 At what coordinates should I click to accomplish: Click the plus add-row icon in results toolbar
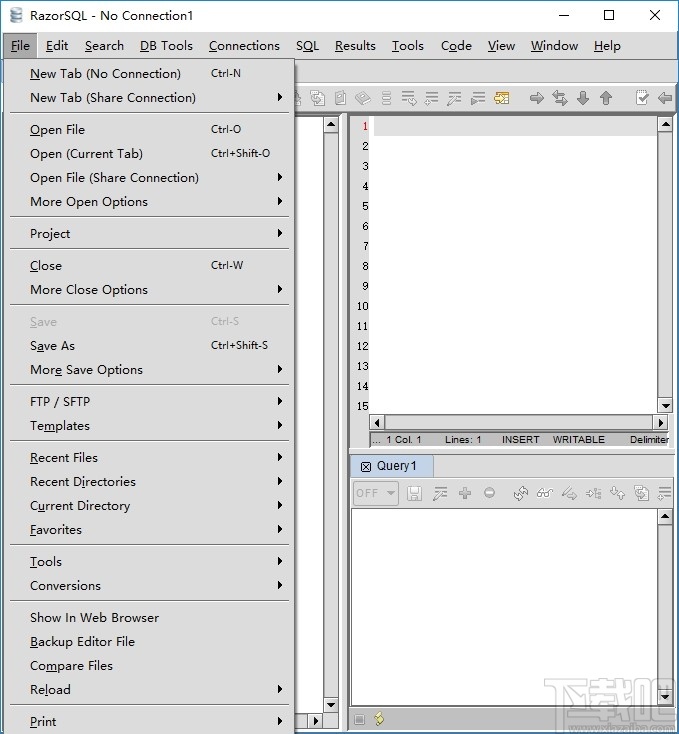465,493
